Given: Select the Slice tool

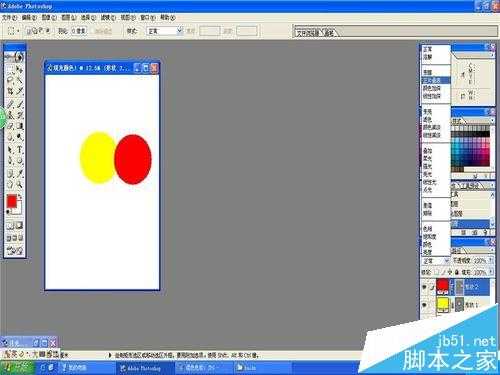Looking at the screenshot, I should (20, 91).
